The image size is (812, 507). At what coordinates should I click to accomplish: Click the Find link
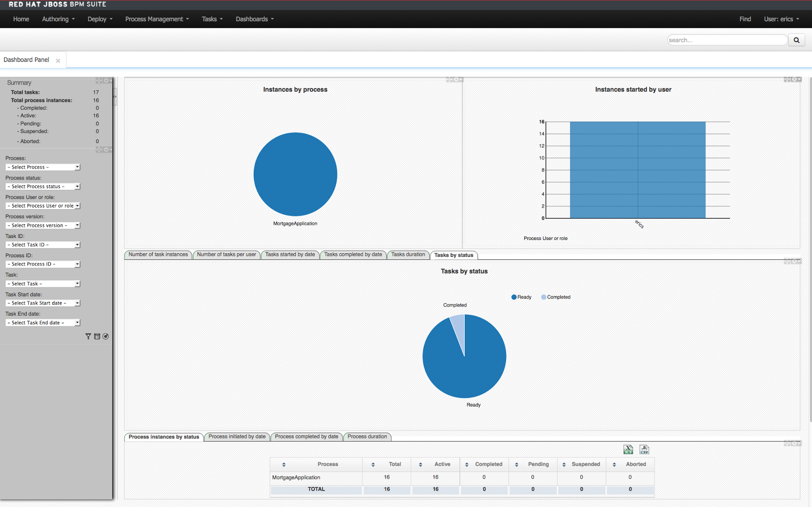coord(745,19)
